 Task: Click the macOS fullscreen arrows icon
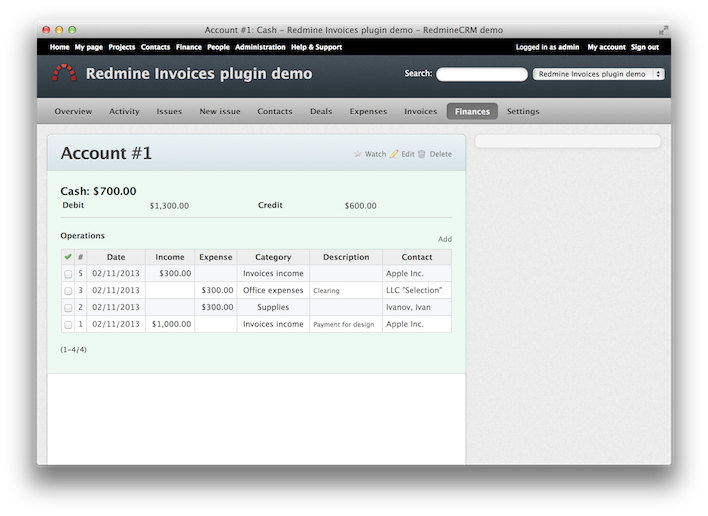click(663, 30)
